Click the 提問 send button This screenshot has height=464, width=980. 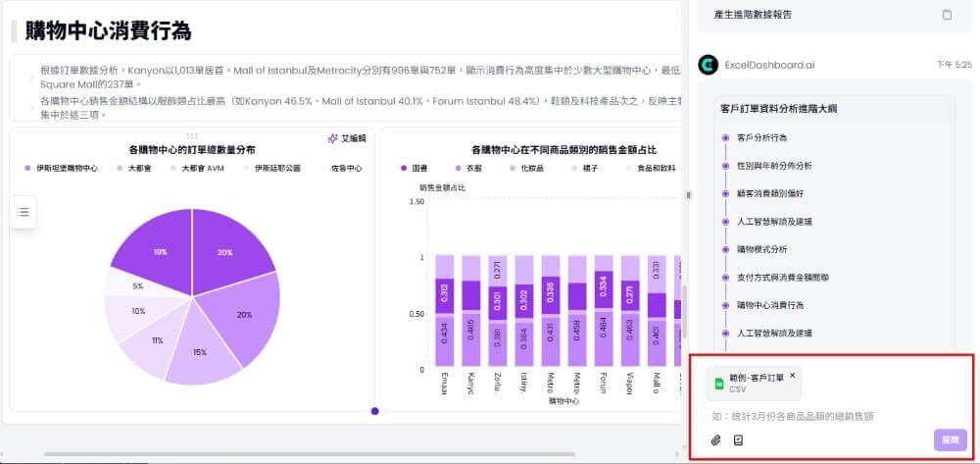click(x=950, y=439)
